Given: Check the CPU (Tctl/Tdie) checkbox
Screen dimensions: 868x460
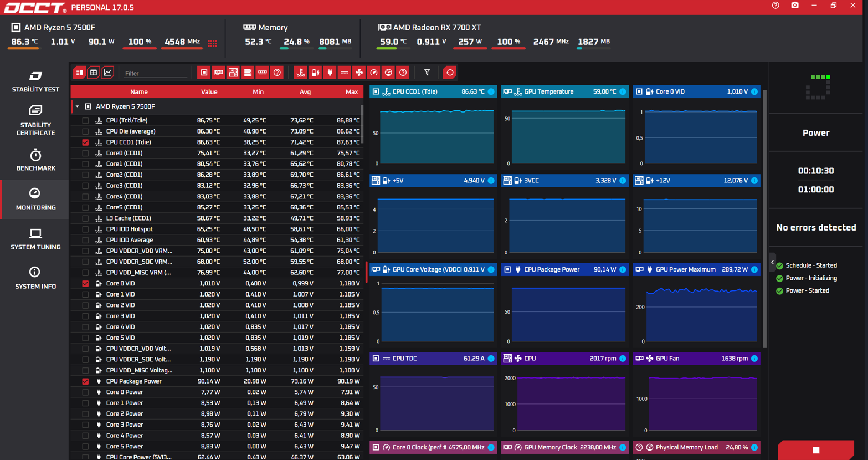Looking at the screenshot, I should (85, 120).
